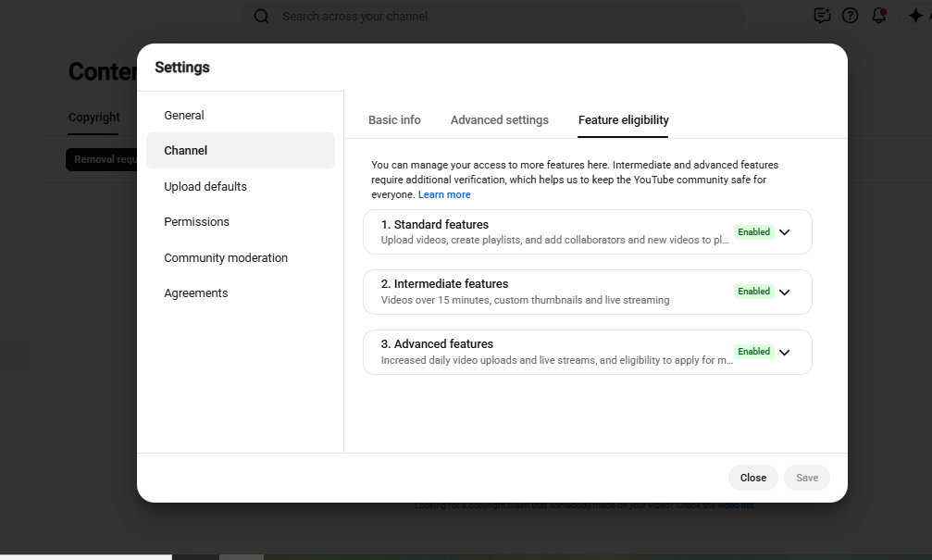Select Channel in settings sidebar

coord(240,150)
